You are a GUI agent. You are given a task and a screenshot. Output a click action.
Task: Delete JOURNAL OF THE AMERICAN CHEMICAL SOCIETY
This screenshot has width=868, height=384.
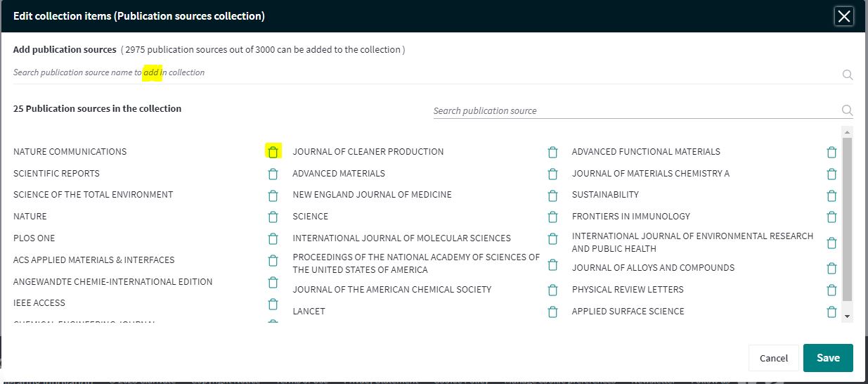[x=552, y=290]
